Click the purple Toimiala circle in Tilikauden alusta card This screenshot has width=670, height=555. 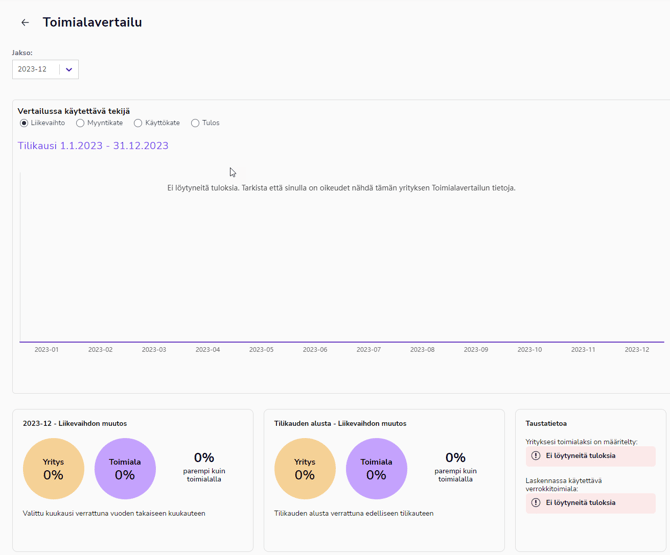(376, 468)
